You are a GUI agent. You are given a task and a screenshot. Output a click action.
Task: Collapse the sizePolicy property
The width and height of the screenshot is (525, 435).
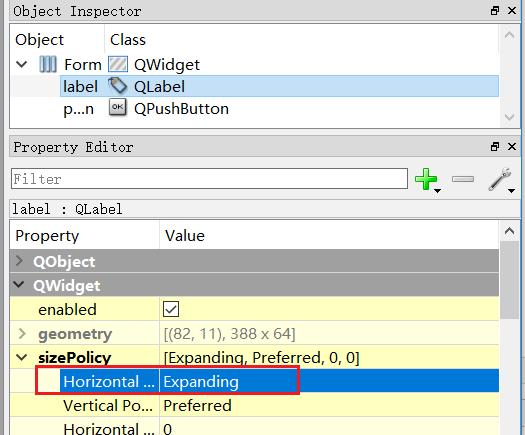pyautogui.click(x=22, y=357)
